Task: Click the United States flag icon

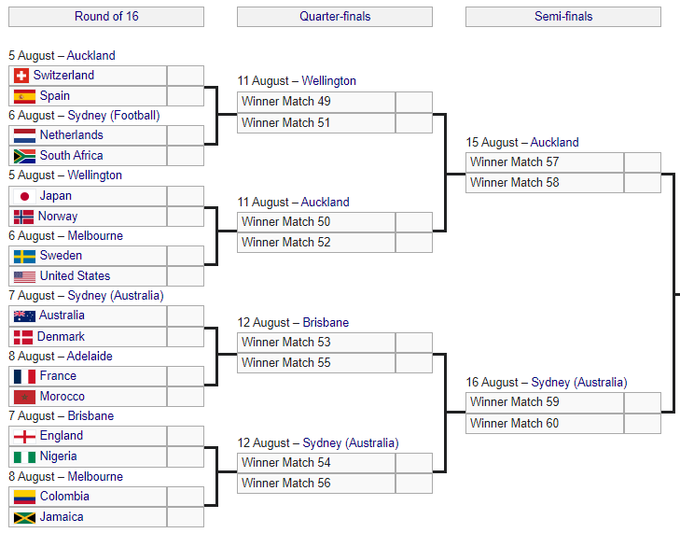Action: tap(24, 277)
